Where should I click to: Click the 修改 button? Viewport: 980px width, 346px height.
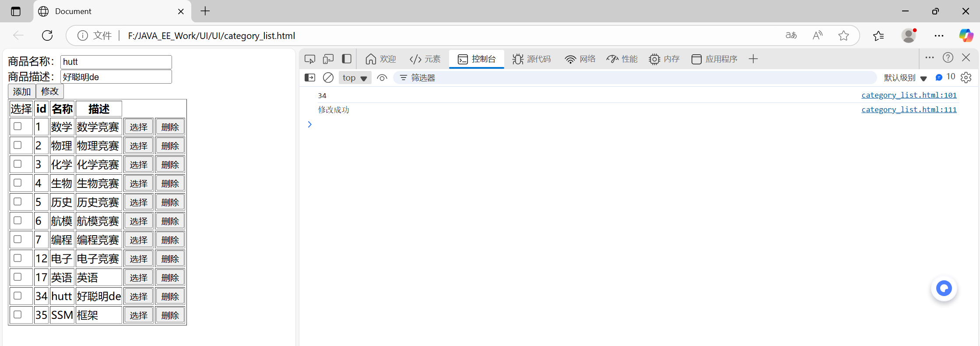pyautogui.click(x=50, y=91)
